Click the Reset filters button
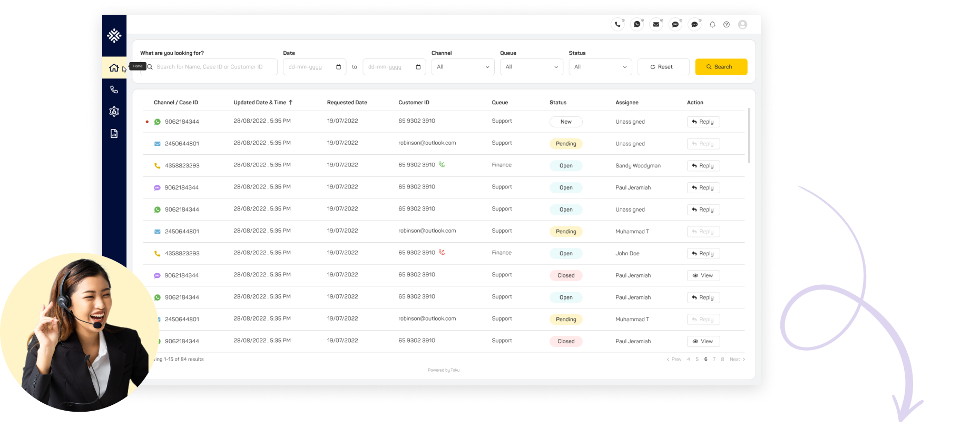 (663, 67)
